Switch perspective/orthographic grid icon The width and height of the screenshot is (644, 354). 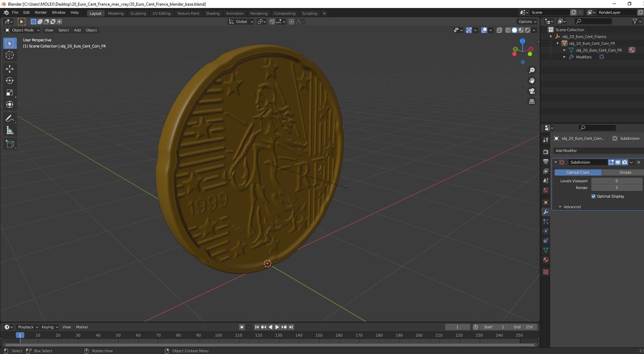point(532,101)
